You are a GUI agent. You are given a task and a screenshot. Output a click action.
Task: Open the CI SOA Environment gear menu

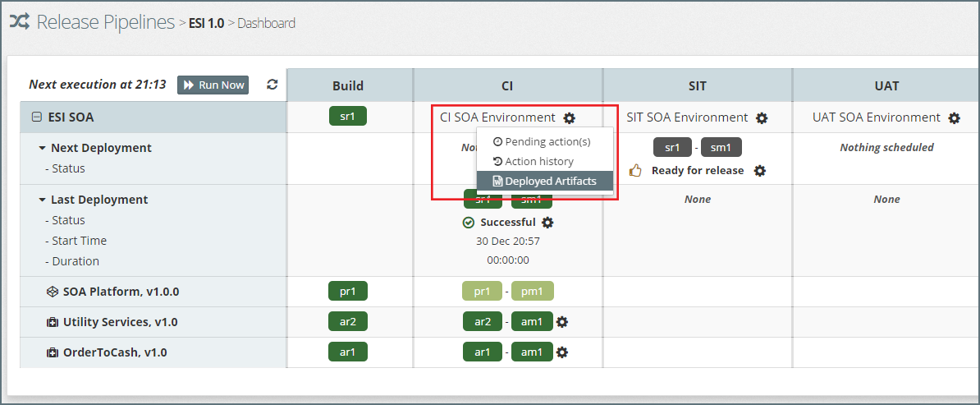tap(570, 118)
